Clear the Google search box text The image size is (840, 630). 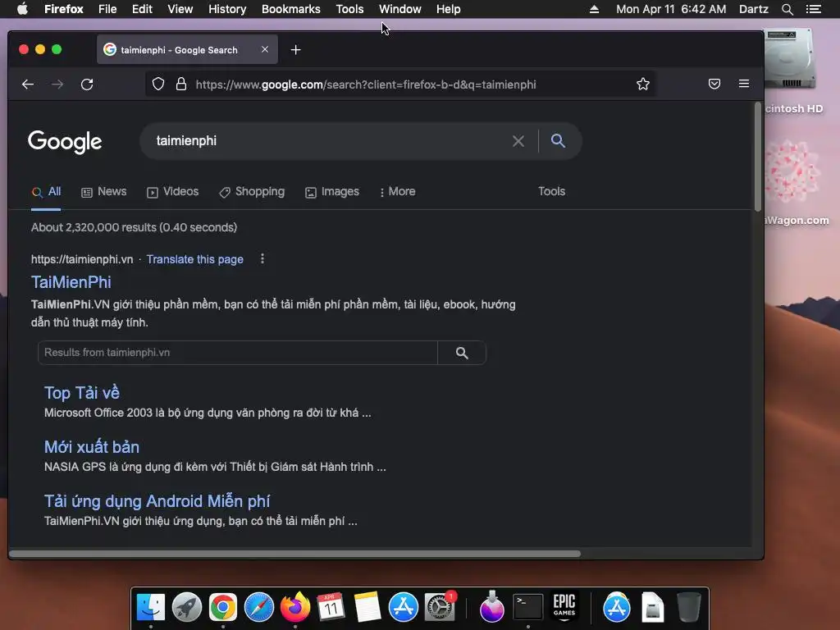pyautogui.click(x=518, y=141)
